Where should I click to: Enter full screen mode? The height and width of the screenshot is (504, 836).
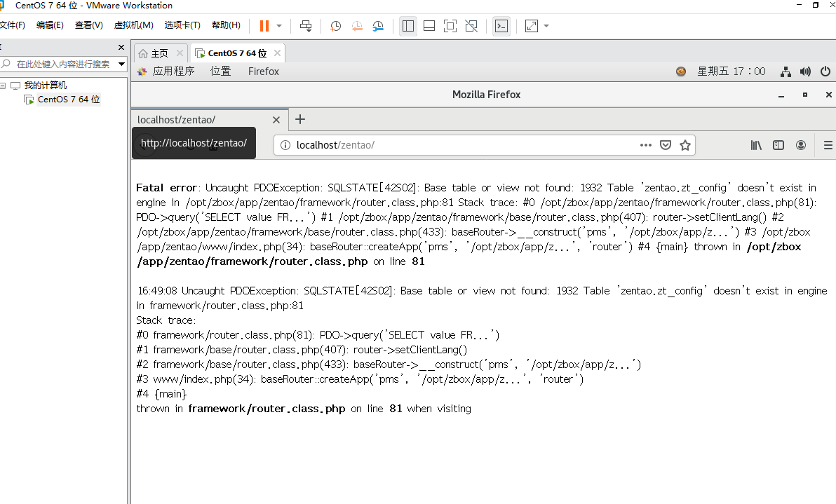(450, 25)
